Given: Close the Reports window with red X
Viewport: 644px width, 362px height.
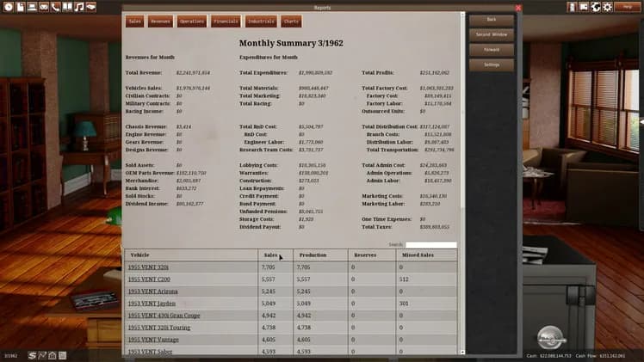Looking at the screenshot, I should [518, 8].
